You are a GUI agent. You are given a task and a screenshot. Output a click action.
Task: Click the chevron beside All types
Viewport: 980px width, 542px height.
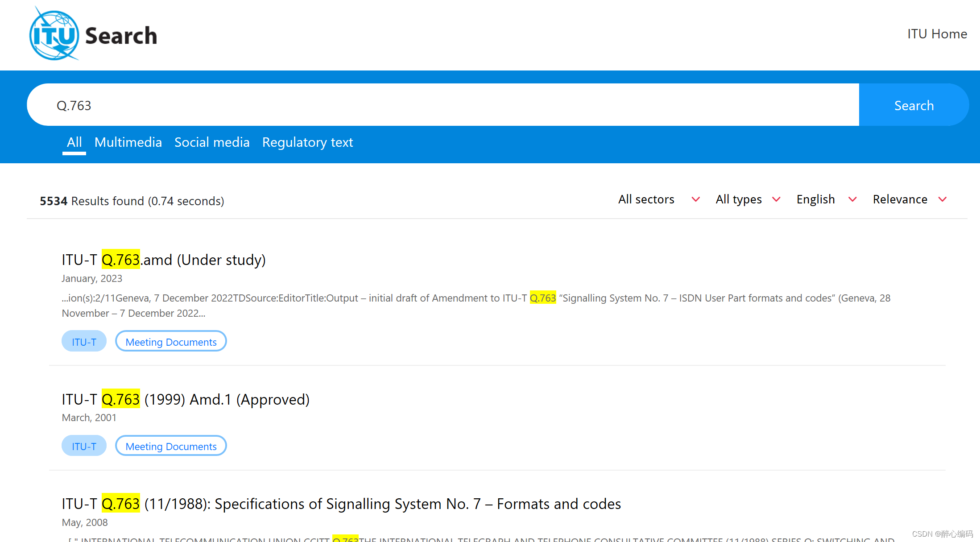(x=776, y=199)
